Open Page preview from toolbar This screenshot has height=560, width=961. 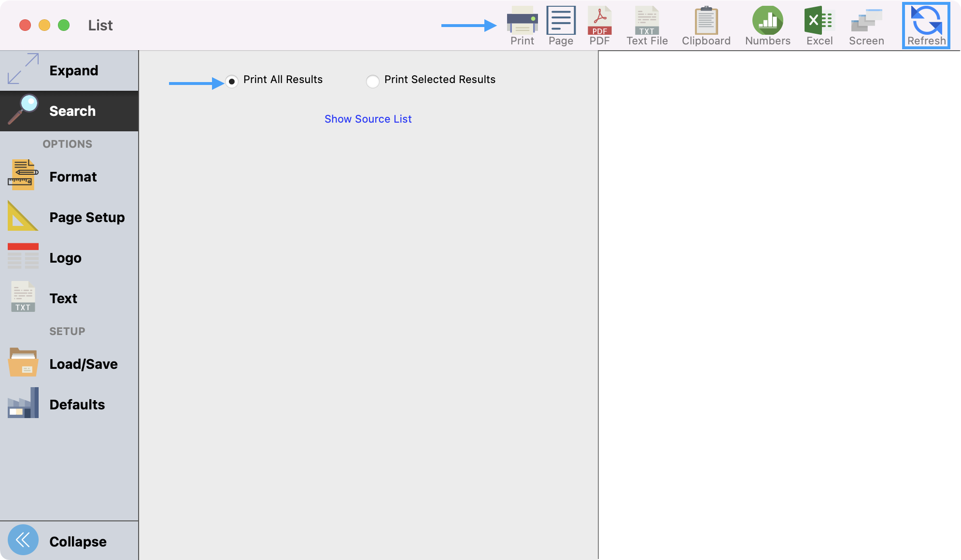click(561, 21)
